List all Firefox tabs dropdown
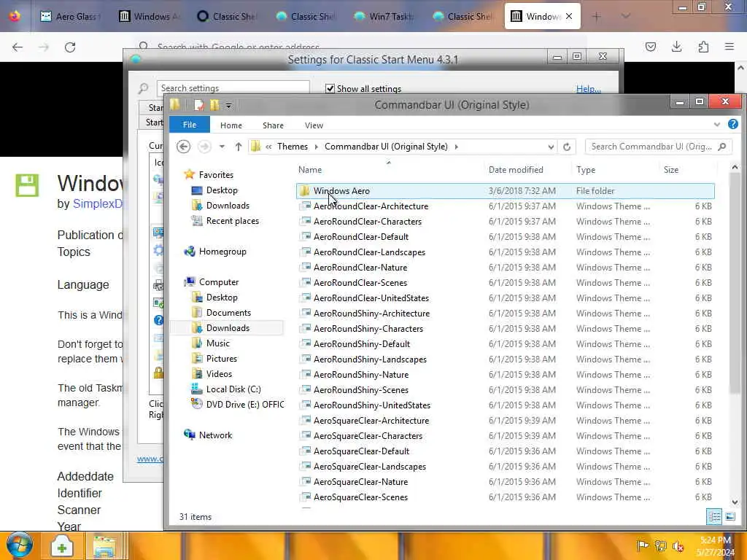Image resolution: width=747 pixels, height=560 pixels. (x=626, y=17)
